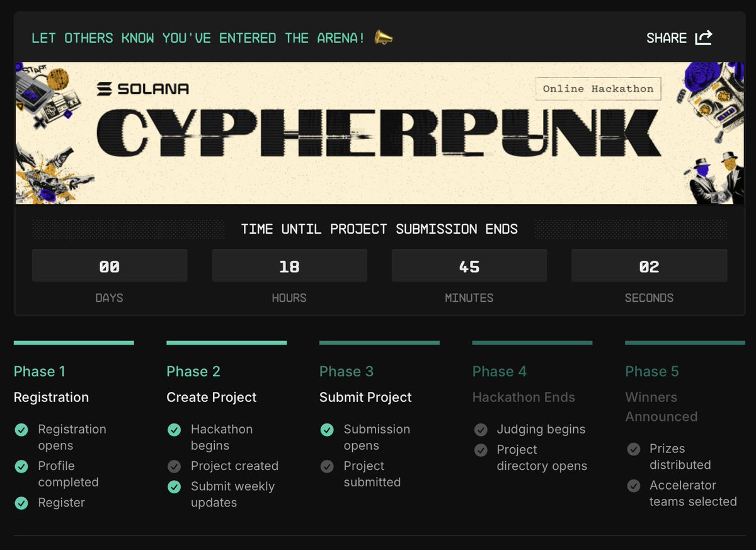This screenshot has width=756, height=550.
Task: Click the 45 minutes countdown box
Action: click(469, 266)
